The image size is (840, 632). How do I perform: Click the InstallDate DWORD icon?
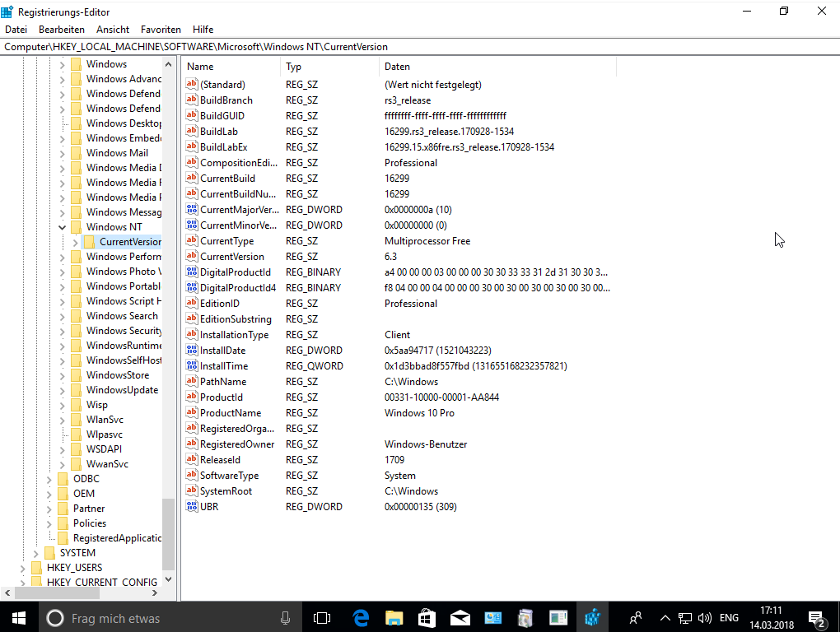192,350
